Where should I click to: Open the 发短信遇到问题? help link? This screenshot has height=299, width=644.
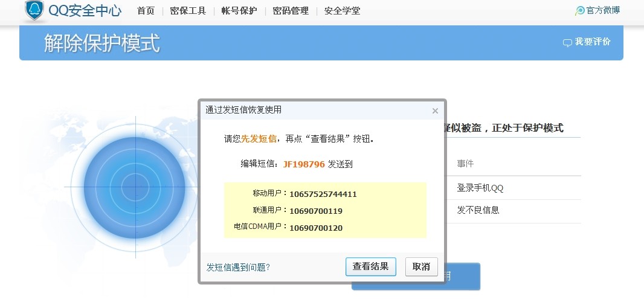pyautogui.click(x=238, y=268)
